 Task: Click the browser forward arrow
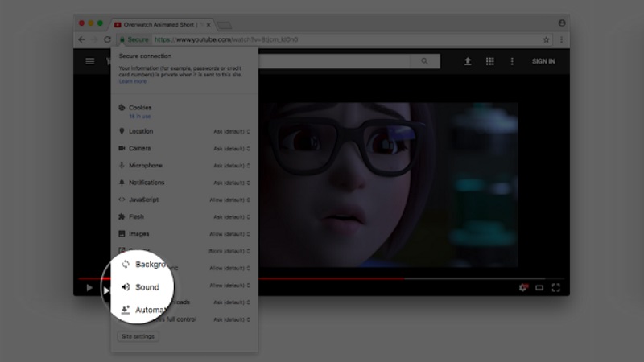click(x=94, y=39)
